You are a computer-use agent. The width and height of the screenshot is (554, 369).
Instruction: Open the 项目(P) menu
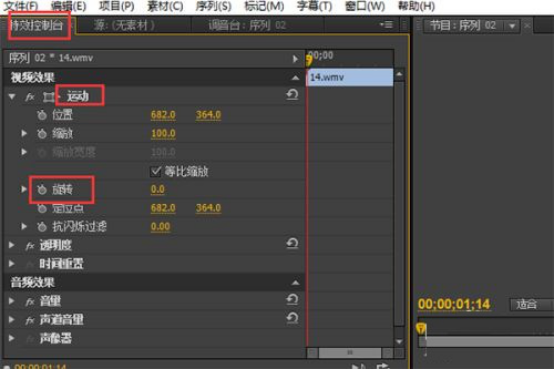[117, 6]
